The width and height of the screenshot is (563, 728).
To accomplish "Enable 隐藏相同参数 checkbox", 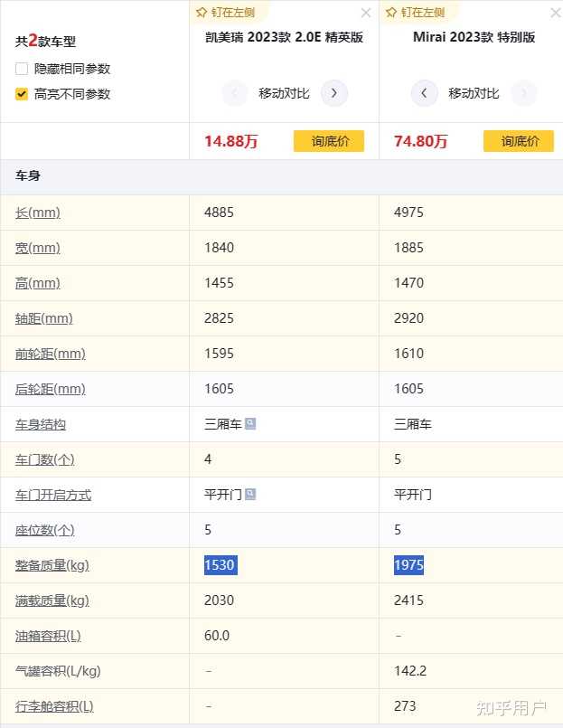I will pos(22,69).
